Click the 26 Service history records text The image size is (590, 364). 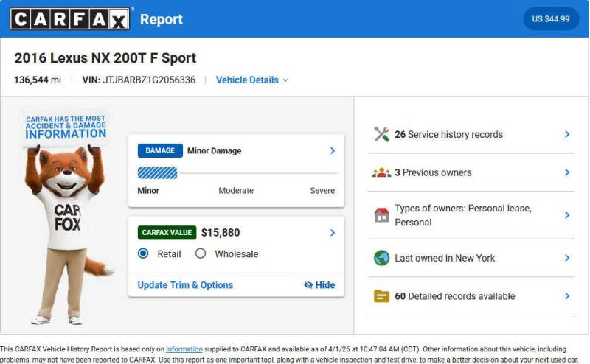(448, 134)
